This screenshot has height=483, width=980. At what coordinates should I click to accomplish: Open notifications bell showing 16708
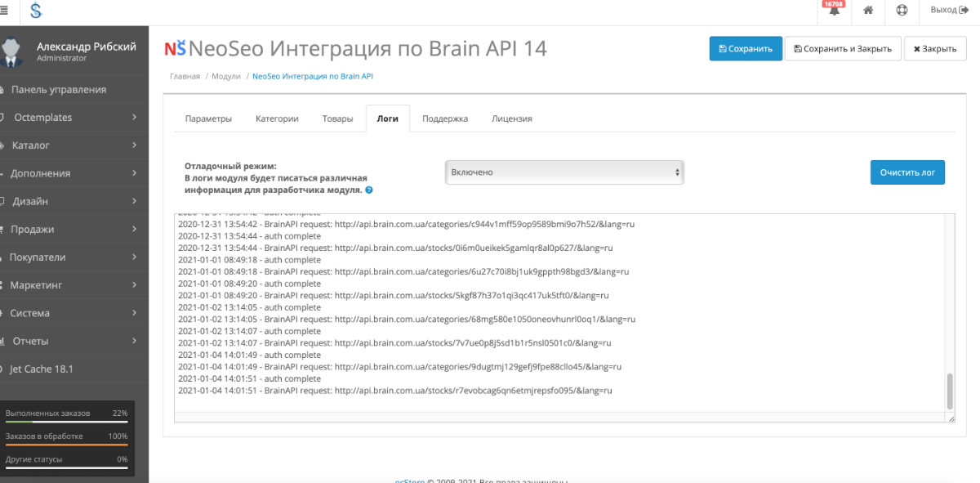point(834,10)
